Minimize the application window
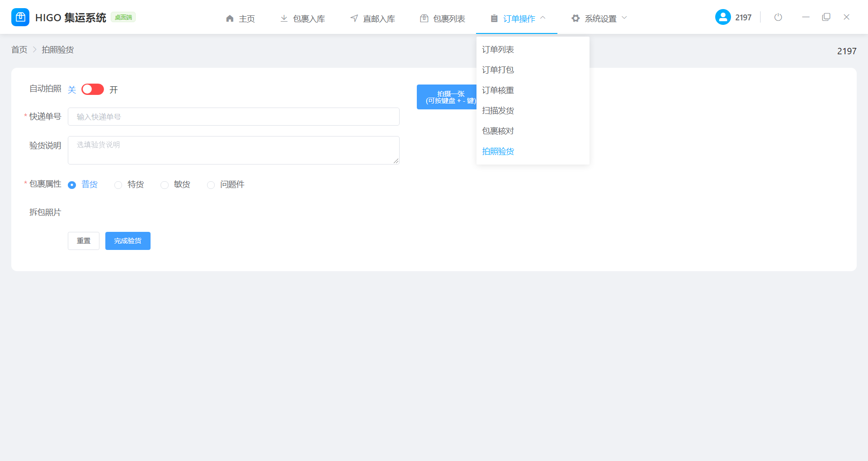Viewport: 868px width, 461px height. click(x=806, y=17)
